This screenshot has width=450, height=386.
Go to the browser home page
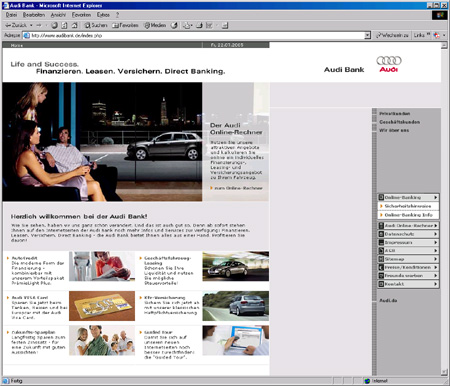(75, 25)
